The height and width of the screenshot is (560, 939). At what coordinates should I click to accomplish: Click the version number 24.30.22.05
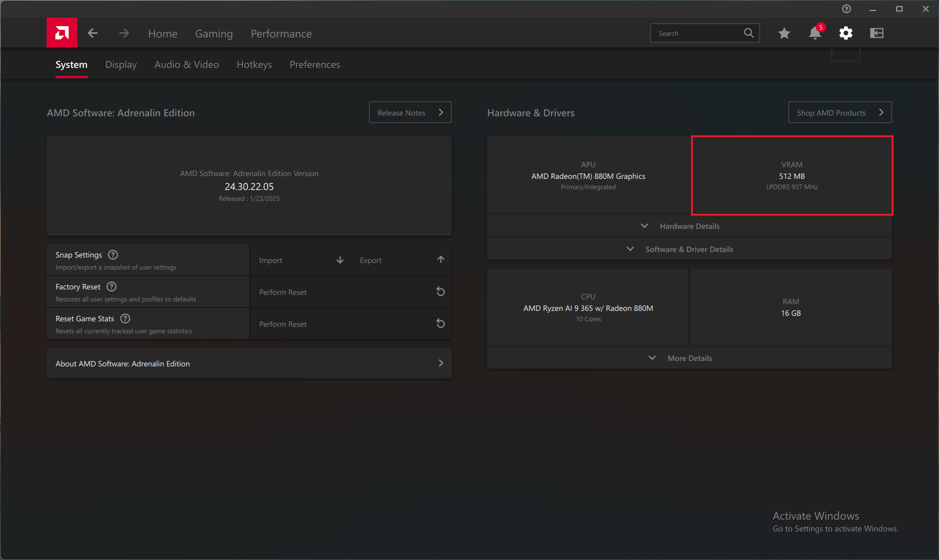coord(249,186)
